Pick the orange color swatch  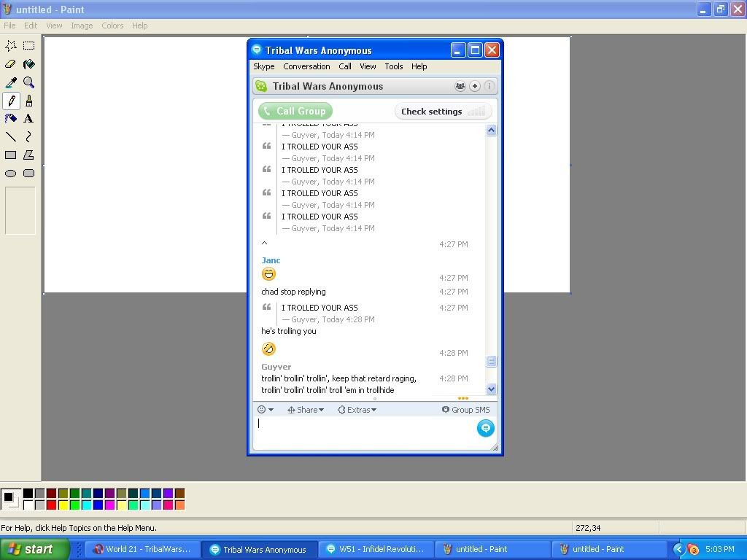tap(179, 505)
